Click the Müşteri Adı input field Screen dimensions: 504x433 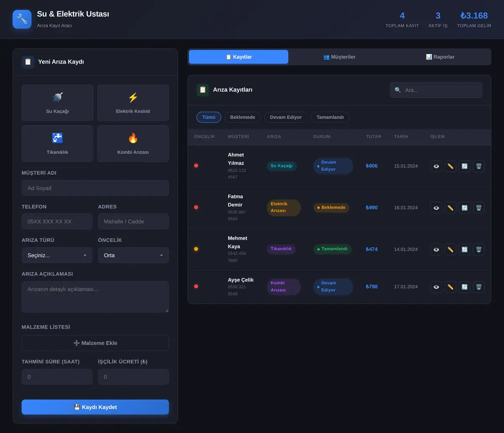tap(95, 188)
